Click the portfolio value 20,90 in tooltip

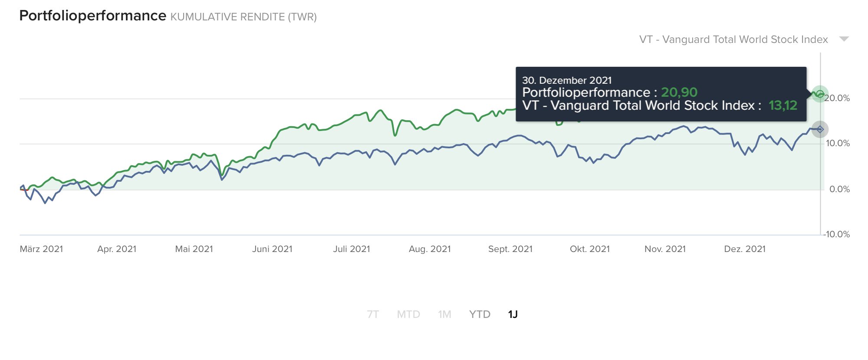(679, 92)
